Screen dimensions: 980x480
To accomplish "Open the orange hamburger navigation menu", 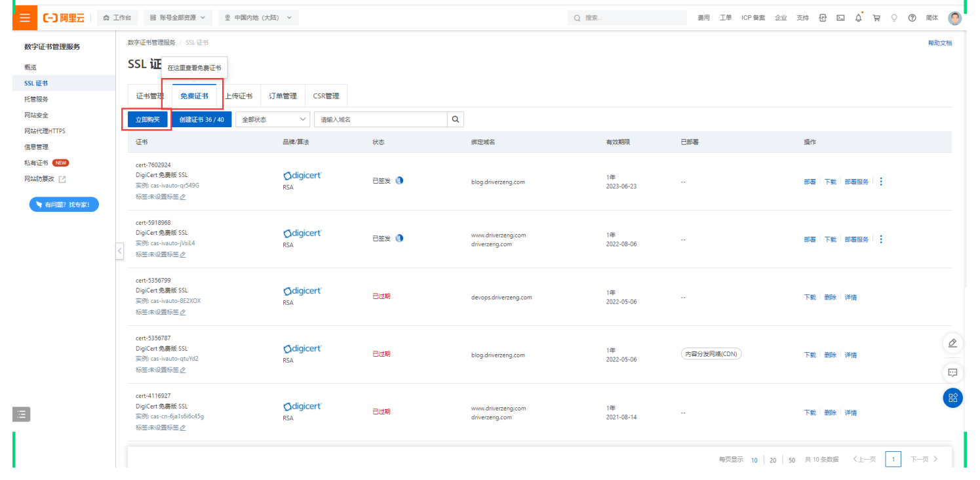I will point(24,18).
